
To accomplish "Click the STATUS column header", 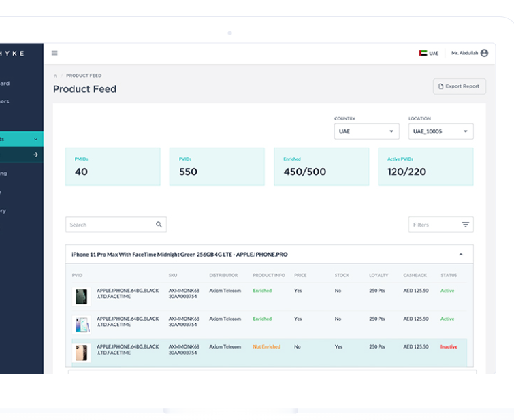I will pyautogui.click(x=449, y=275).
